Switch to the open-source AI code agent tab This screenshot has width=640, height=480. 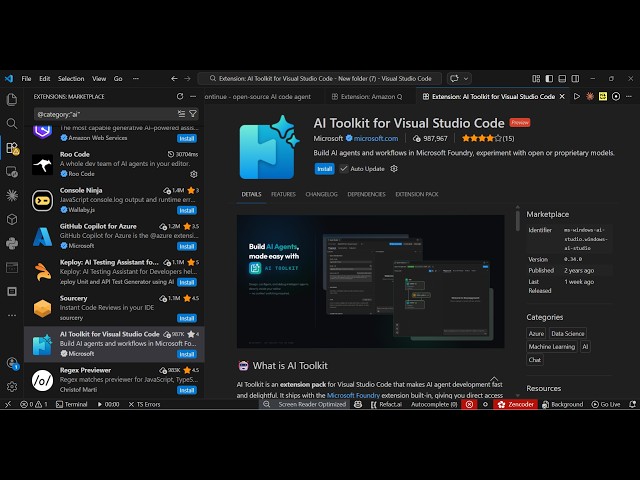pyautogui.click(x=258, y=96)
